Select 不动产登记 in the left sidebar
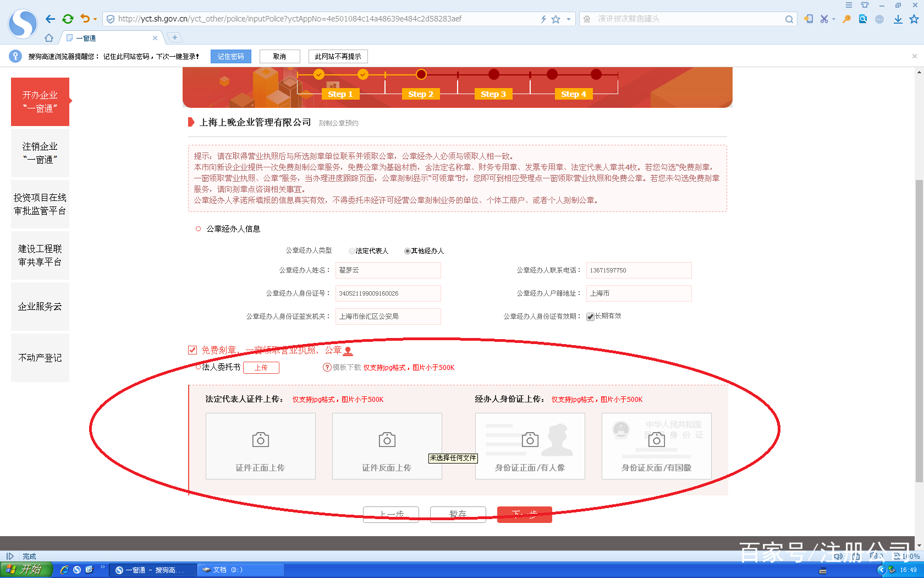 (40, 358)
